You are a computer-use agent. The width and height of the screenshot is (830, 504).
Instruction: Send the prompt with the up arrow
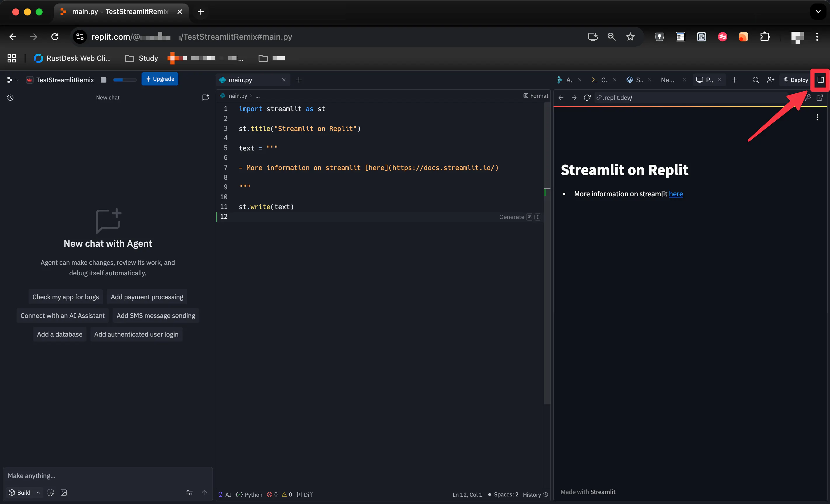(204, 493)
